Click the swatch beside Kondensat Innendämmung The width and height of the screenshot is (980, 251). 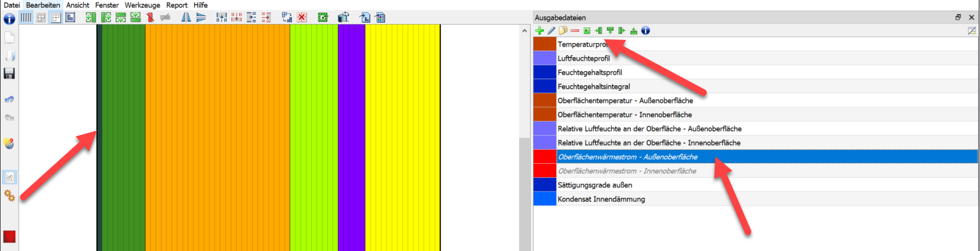(x=545, y=198)
